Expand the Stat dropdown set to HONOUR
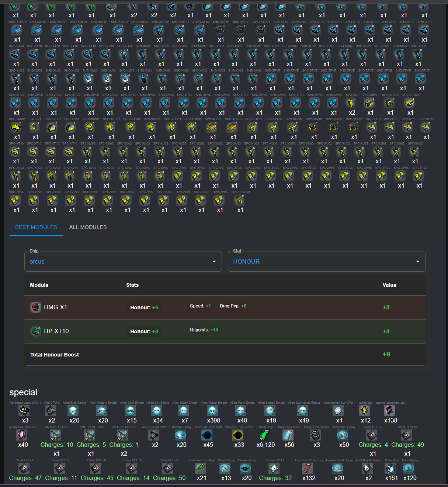This screenshot has height=487, width=448. click(x=327, y=261)
